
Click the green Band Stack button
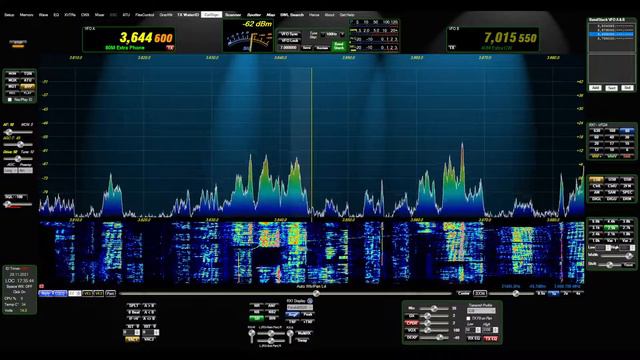pos(339,46)
